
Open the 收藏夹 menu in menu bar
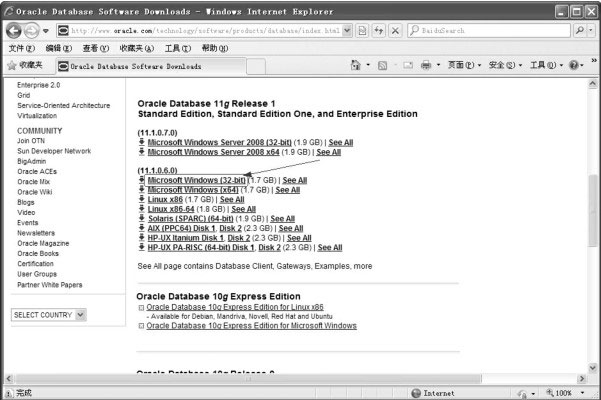(x=136, y=48)
